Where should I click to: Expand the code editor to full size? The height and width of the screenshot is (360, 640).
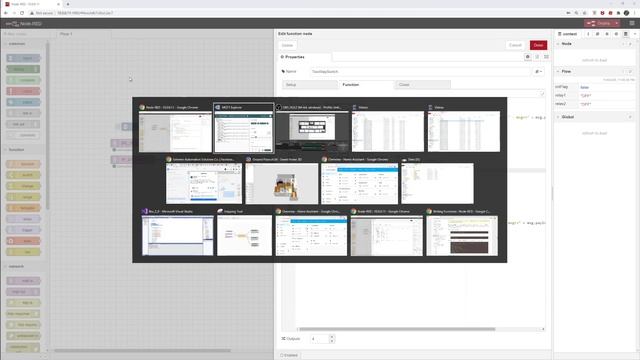coord(542,93)
